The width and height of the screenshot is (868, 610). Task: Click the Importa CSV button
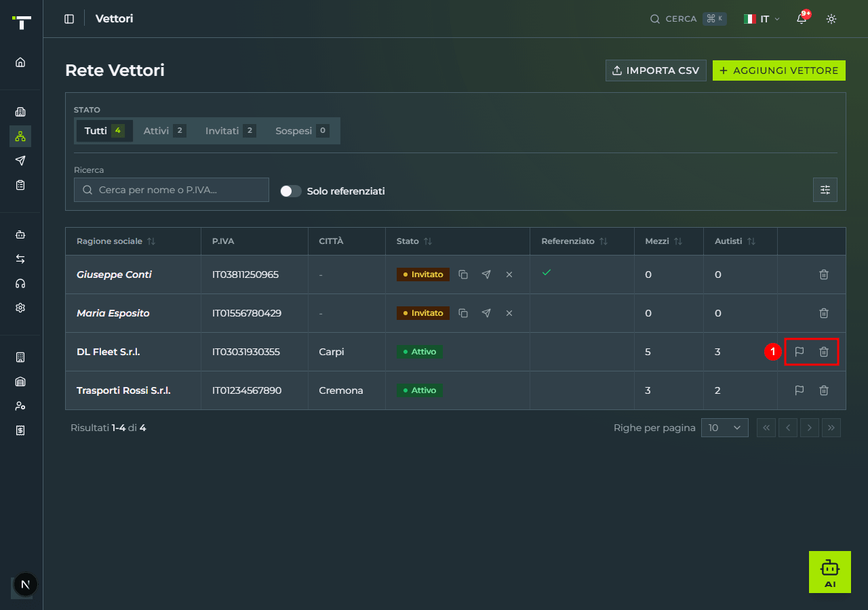[x=656, y=70]
